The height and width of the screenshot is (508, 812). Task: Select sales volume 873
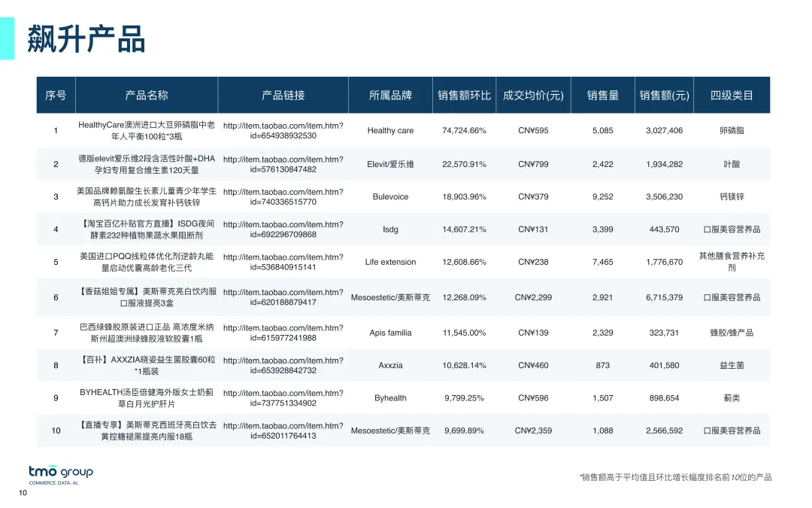coord(603,366)
